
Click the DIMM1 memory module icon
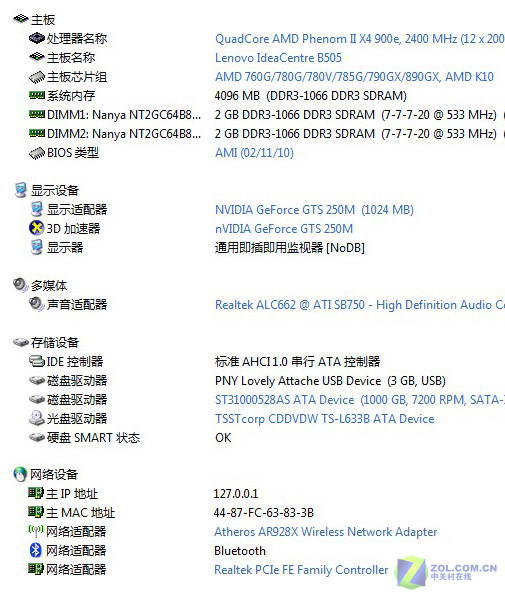click(x=37, y=114)
